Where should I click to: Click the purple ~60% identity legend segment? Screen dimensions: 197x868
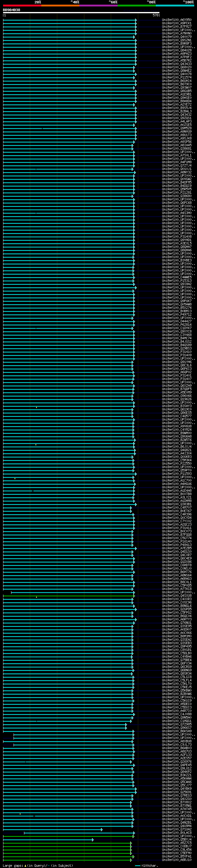(99, 6)
